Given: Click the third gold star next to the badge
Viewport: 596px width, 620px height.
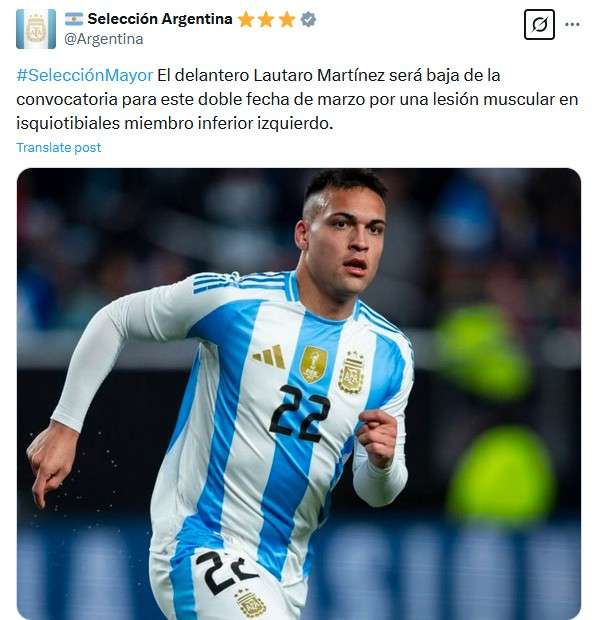Looking at the screenshot, I should pos(287,19).
